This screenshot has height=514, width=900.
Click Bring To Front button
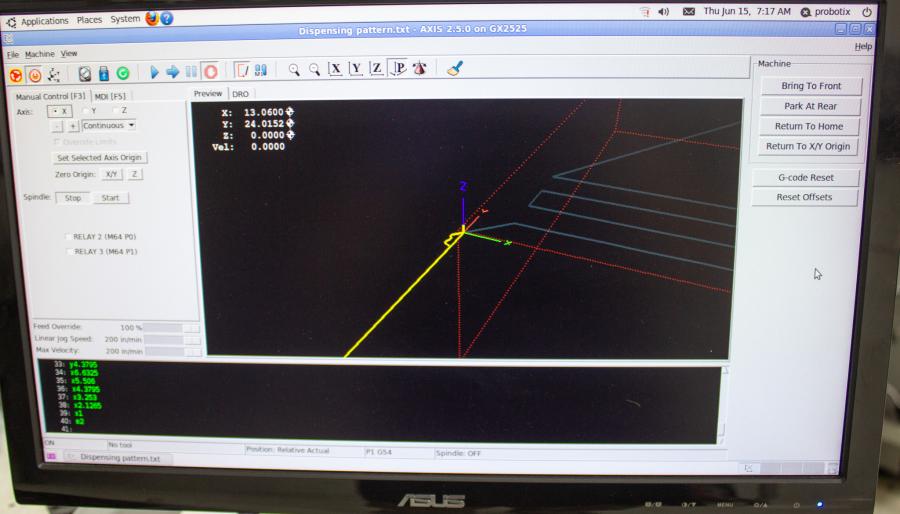810,86
